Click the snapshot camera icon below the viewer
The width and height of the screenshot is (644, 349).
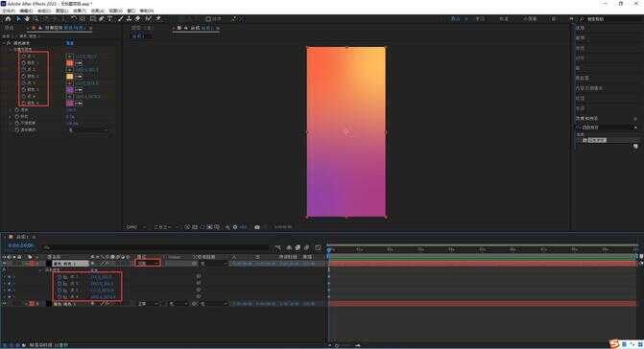257,227
